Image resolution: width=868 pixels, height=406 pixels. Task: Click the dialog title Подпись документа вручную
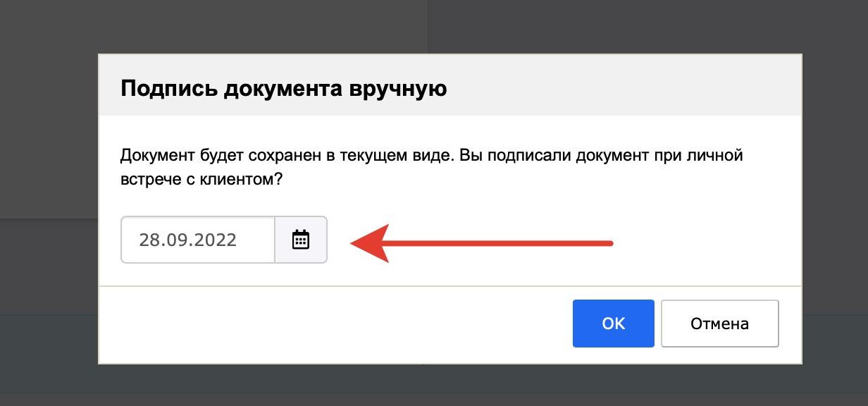tap(284, 89)
